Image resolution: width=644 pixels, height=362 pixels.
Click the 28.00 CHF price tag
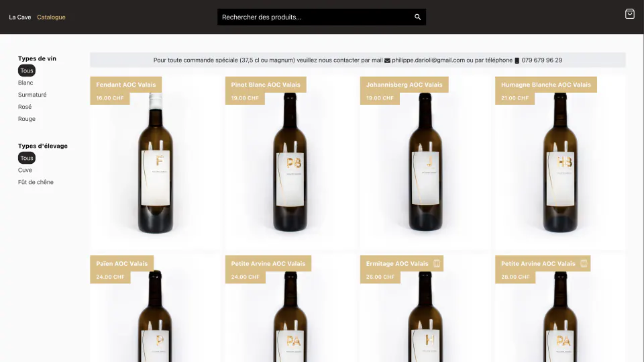click(515, 277)
